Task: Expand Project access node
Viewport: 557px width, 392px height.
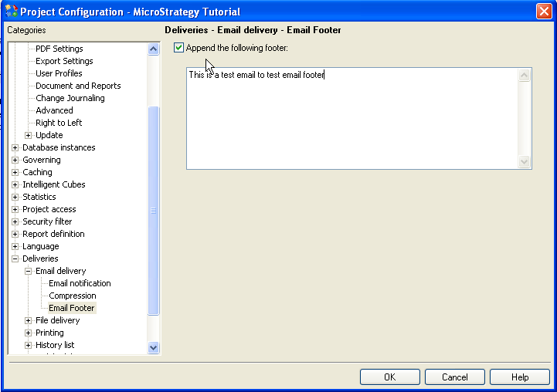Action: (15, 209)
